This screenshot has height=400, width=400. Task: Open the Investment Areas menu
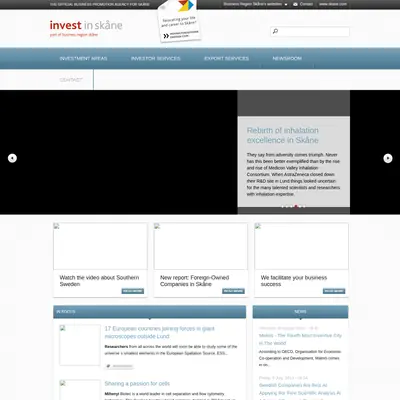83,58
